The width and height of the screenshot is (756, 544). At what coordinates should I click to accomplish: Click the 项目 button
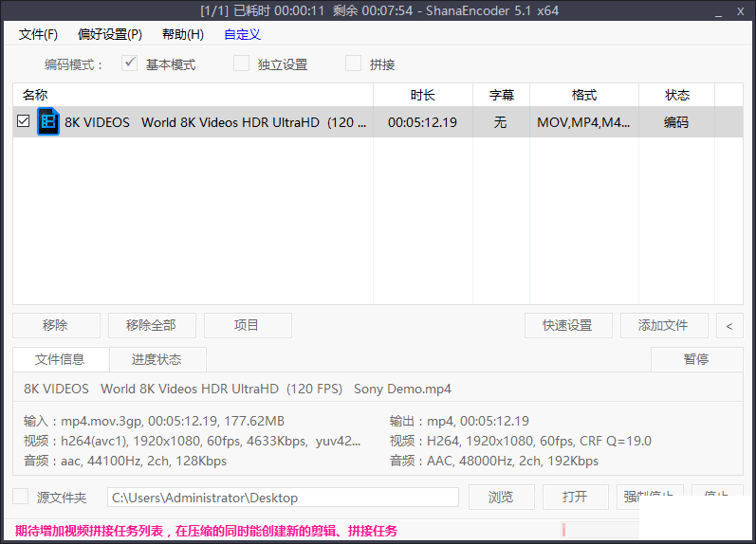tap(248, 326)
